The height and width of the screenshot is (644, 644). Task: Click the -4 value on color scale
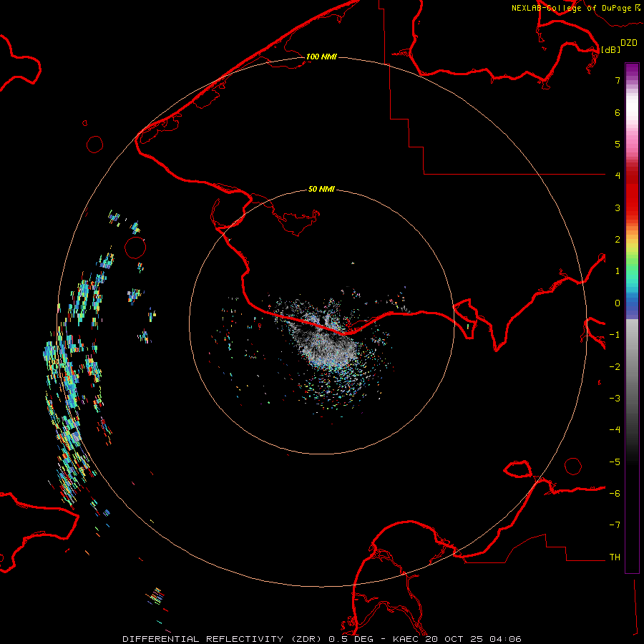[x=615, y=430]
